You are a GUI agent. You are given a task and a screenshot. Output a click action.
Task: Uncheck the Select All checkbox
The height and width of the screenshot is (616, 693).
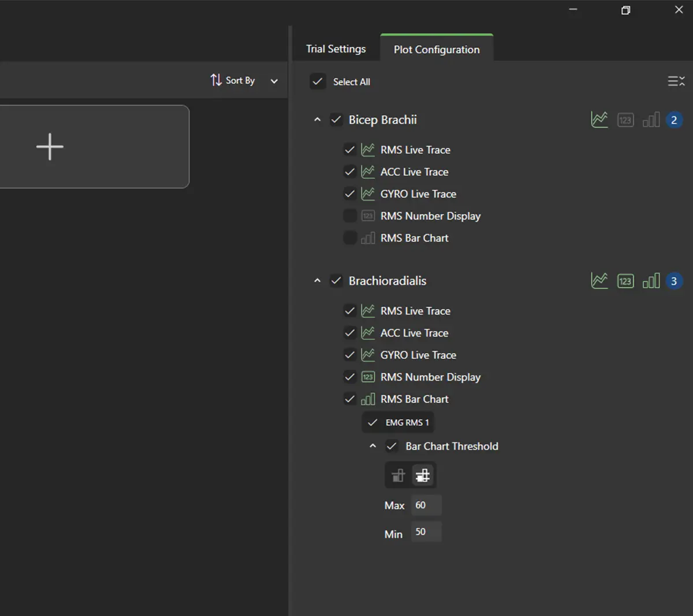click(318, 81)
